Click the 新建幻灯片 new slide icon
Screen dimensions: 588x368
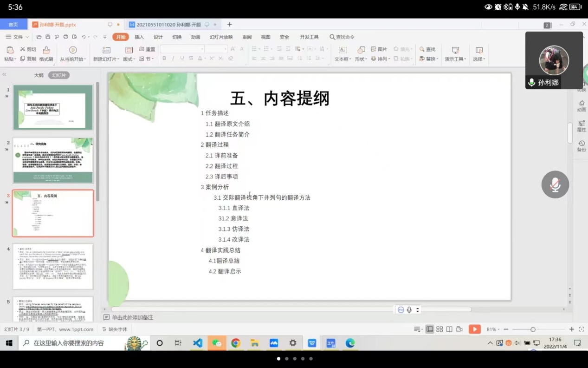(x=106, y=50)
